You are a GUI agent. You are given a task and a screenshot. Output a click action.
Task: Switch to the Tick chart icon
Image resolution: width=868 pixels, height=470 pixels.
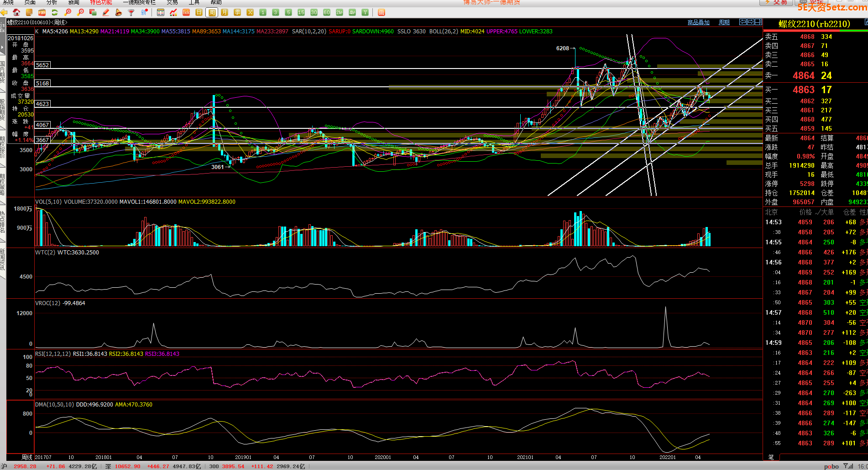click(x=186, y=12)
